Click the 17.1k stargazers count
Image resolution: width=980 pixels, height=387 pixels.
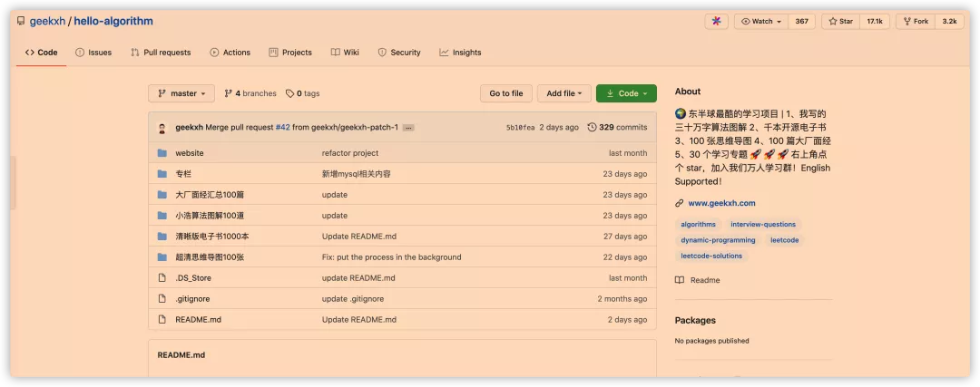(875, 21)
